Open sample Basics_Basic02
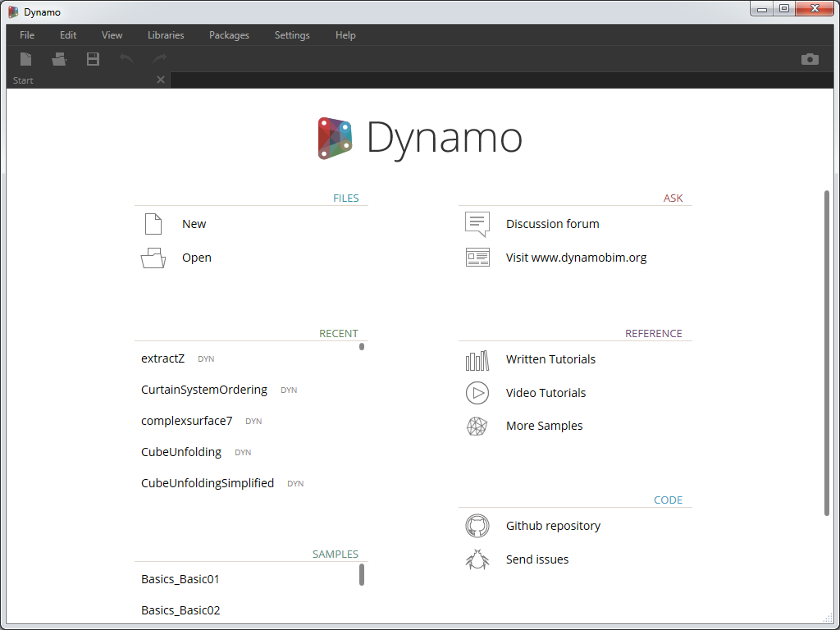 click(180, 610)
